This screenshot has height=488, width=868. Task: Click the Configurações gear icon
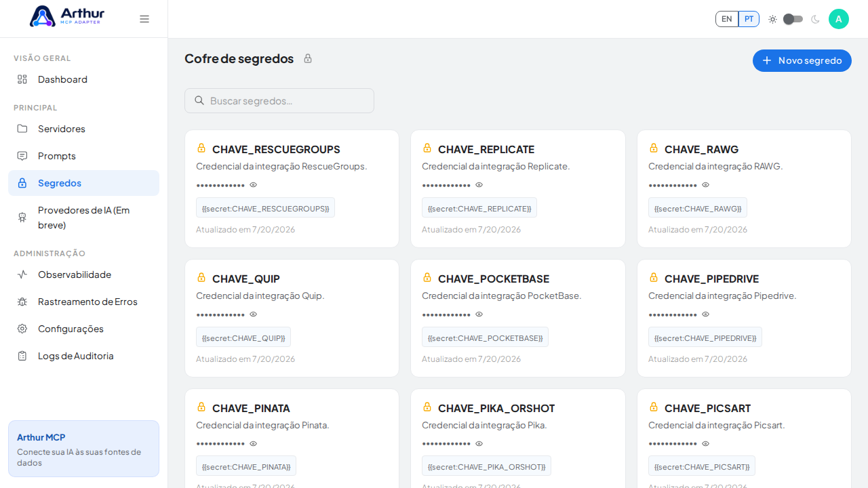[22, 329]
